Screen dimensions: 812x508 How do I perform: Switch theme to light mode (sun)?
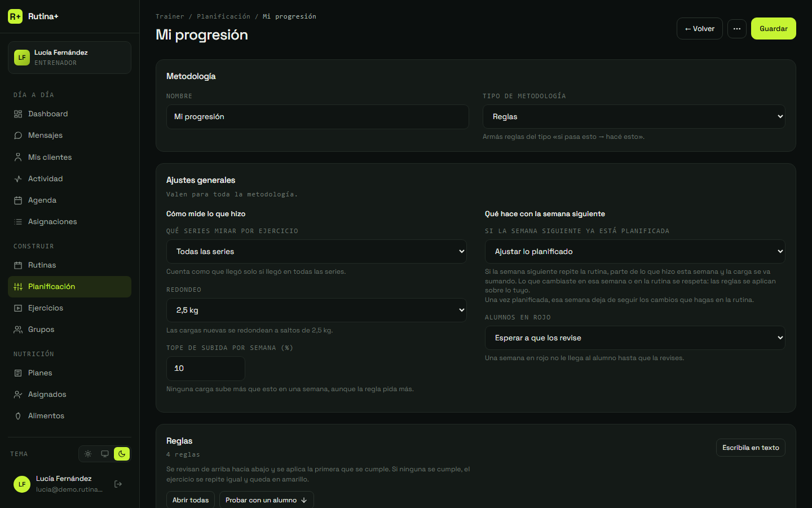pos(88,454)
